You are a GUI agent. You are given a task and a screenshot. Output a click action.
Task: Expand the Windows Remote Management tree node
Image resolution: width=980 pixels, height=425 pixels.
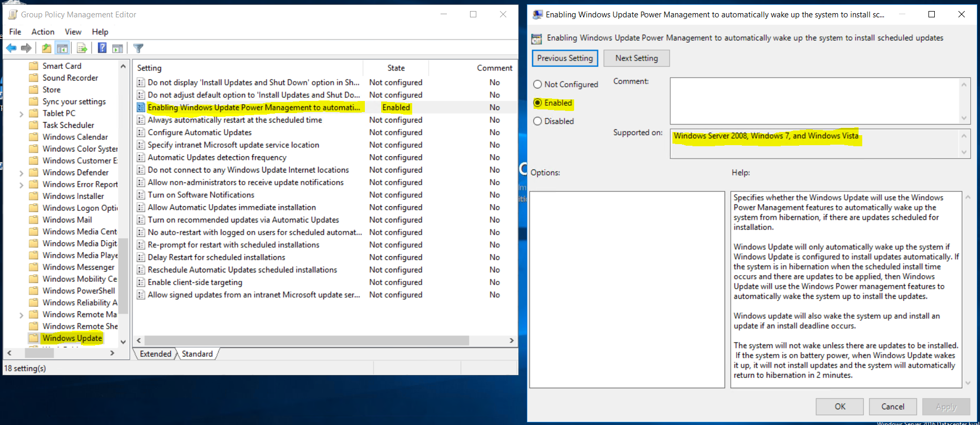point(21,315)
